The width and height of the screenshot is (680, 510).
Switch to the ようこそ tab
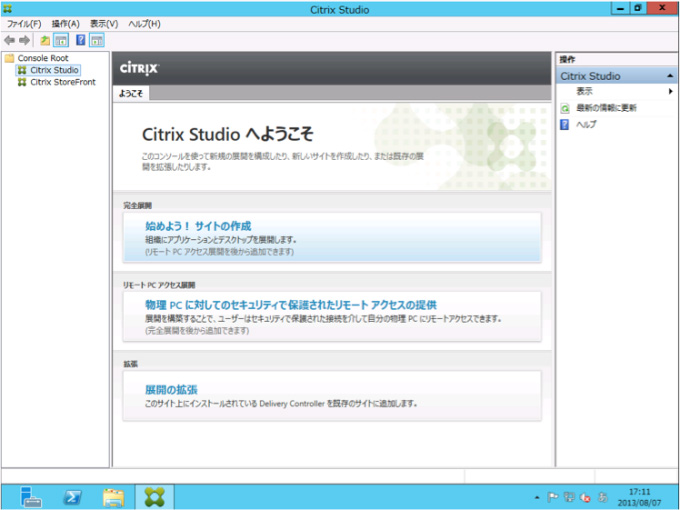tap(131, 93)
